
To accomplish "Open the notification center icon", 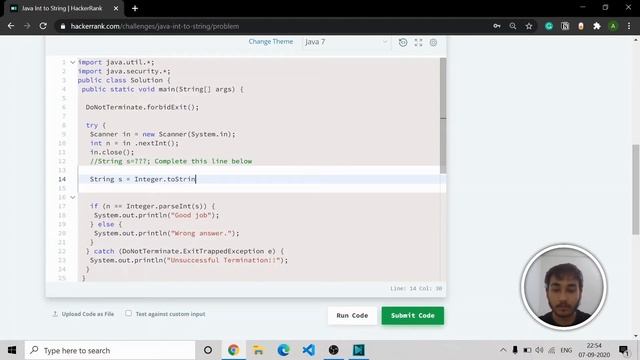I will (623, 350).
